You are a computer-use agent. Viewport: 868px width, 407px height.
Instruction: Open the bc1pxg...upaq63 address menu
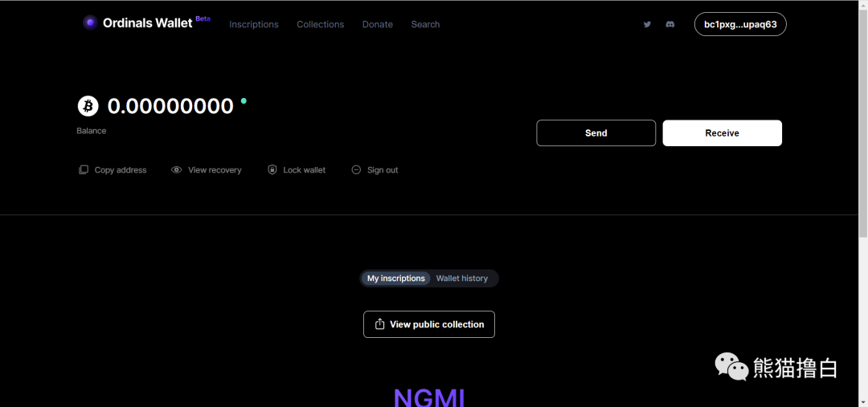click(740, 24)
